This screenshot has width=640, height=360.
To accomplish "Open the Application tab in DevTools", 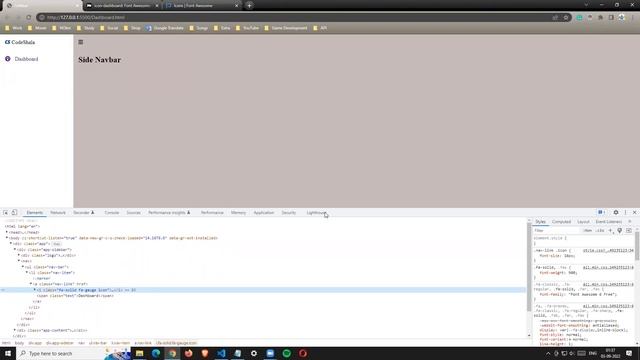I will (x=264, y=213).
